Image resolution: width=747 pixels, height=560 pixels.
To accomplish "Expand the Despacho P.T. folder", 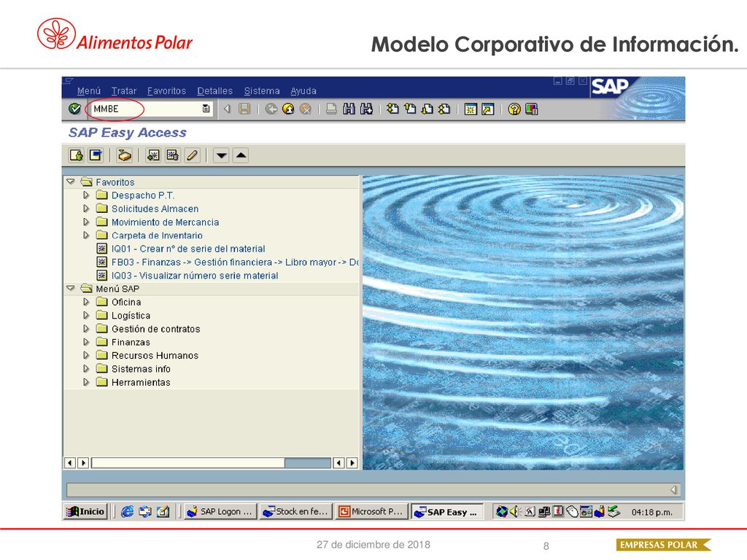I will click(86, 195).
